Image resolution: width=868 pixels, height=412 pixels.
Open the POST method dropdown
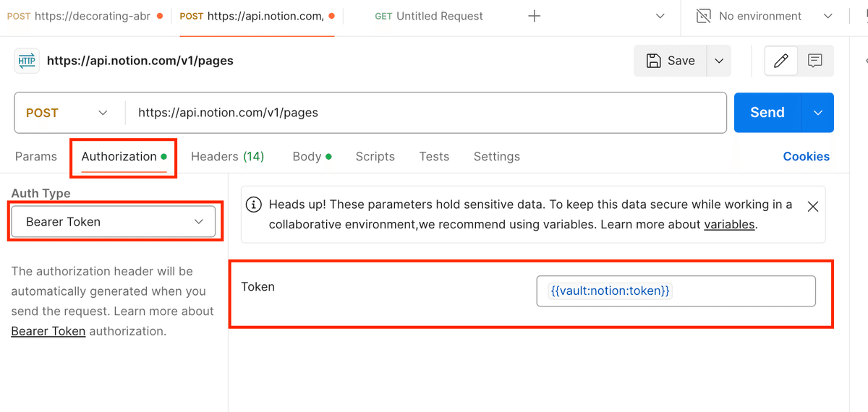pyautogui.click(x=67, y=113)
